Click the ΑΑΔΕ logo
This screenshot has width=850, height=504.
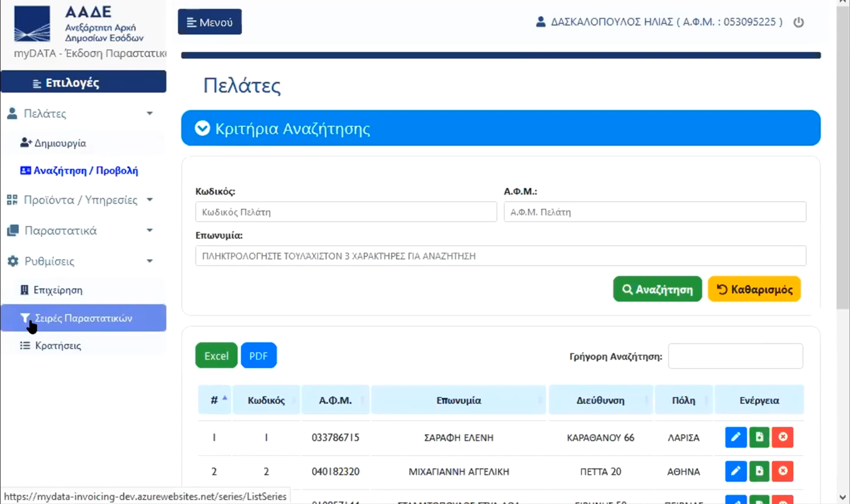32,24
